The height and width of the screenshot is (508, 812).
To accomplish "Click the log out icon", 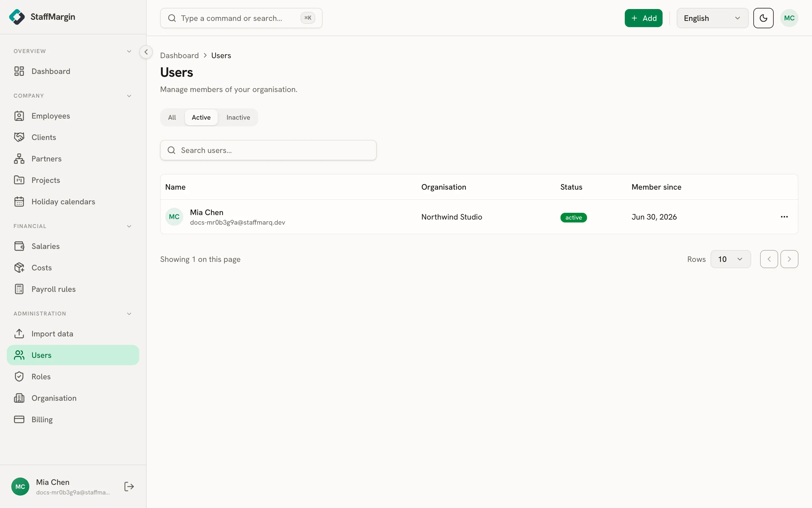I will (129, 487).
